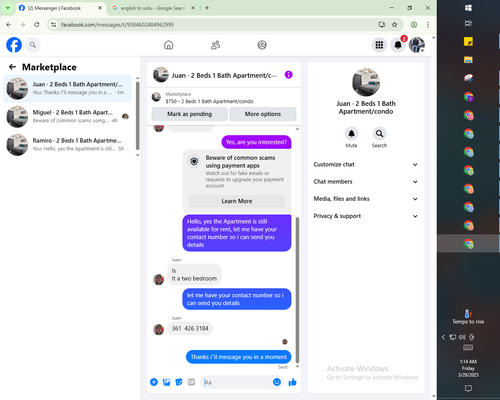Attach a photo using the image icon

coord(166,382)
